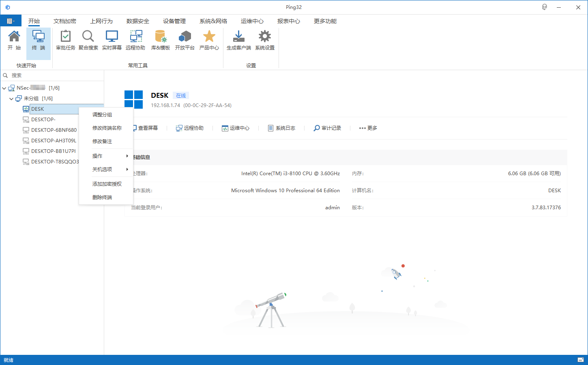Open 运维中心 button in detail panel
The width and height of the screenshot is (588, 365).
click(236, 128)
